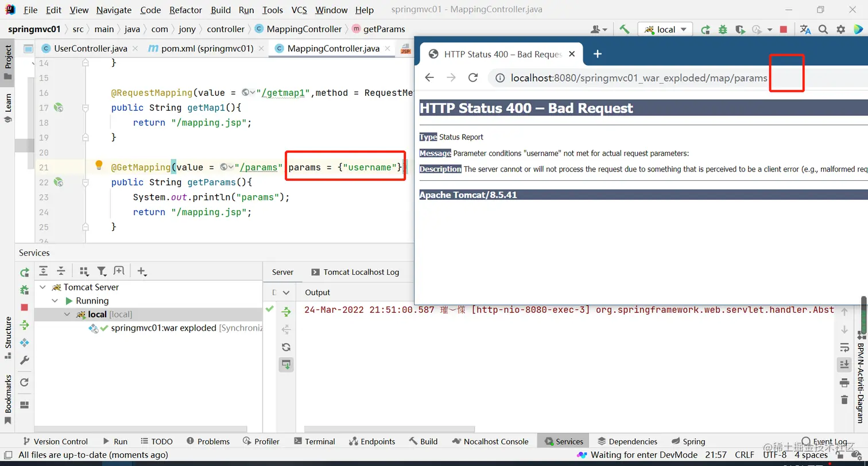Viewport: 868px width, 466px height.
Task: Open the Terminal tool window button
Action: tap(315, 441)
